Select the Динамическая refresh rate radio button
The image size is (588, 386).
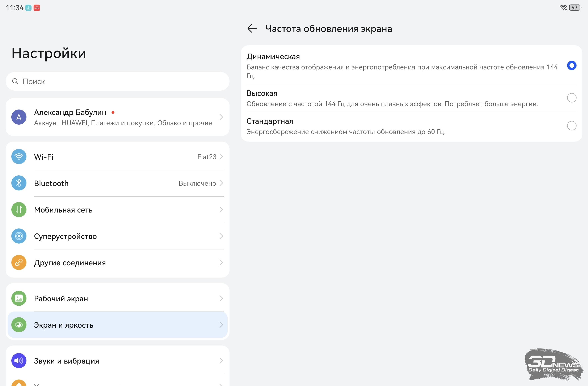(571, 66)
